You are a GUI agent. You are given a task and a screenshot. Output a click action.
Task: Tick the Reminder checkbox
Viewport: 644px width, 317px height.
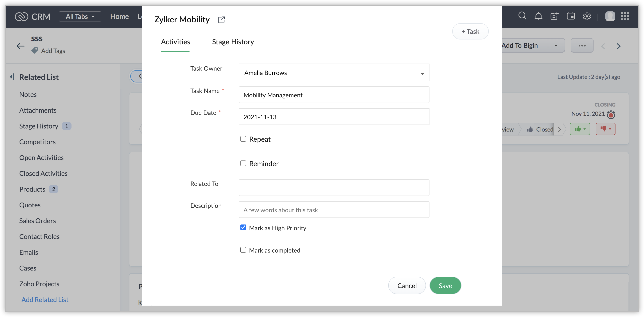[243, 163]
